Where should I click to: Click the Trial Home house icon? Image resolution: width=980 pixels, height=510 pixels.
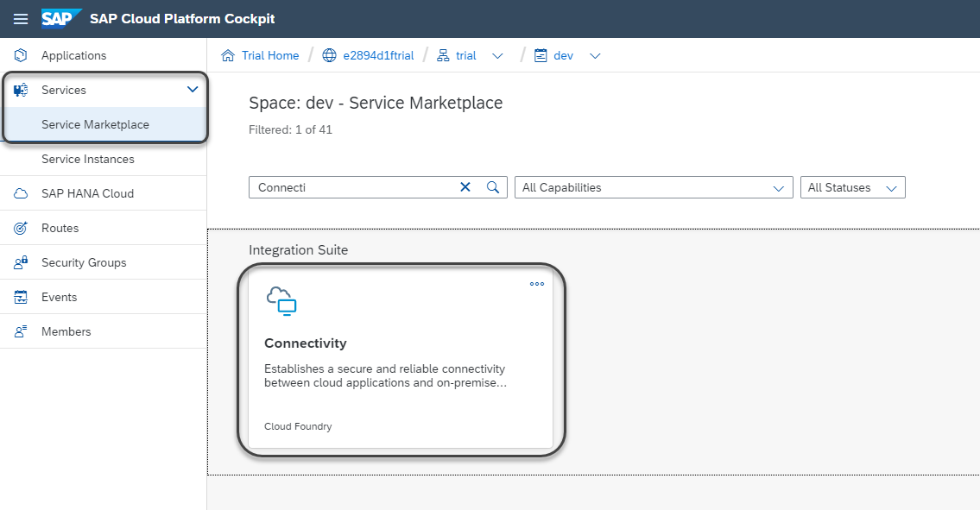click(x=228, y=55)
